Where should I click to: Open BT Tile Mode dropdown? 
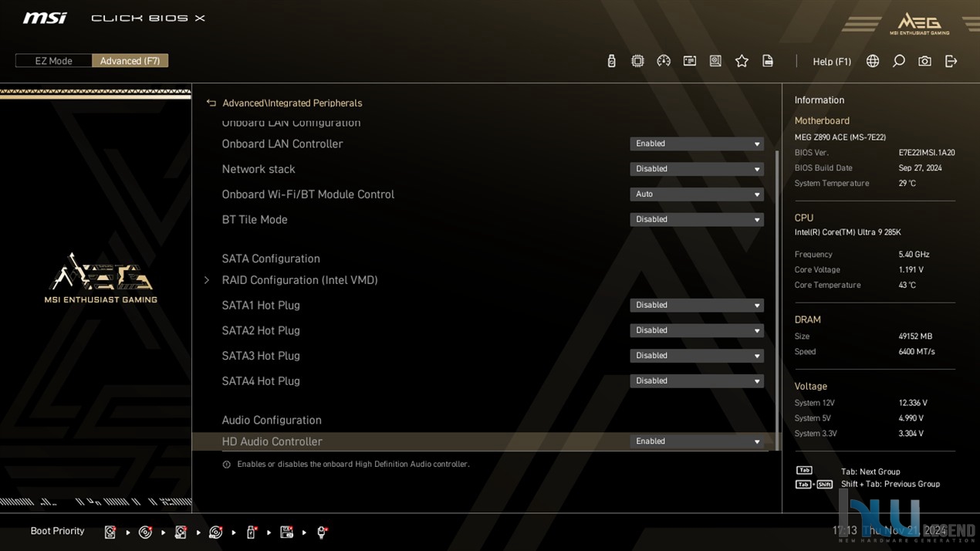tap(697, 219)
